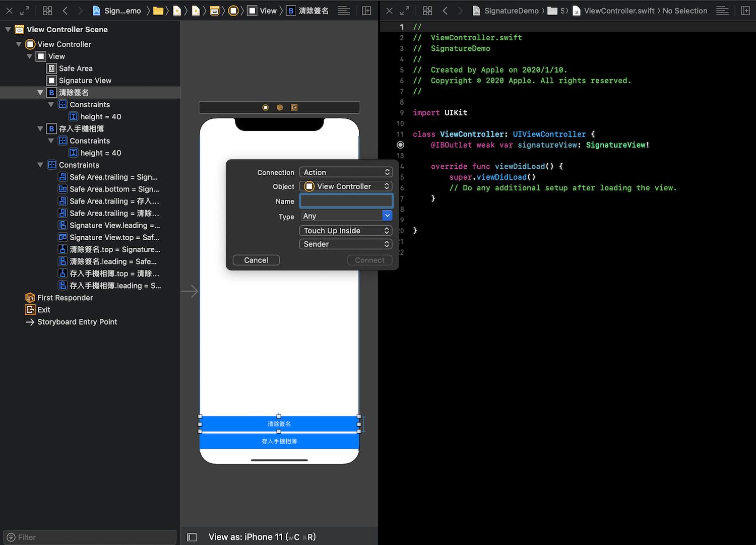Screen dimensions: 756x545
Task: Click the storyboard entry point arrow
Action: pyautogui.click(x=190, y=291)
